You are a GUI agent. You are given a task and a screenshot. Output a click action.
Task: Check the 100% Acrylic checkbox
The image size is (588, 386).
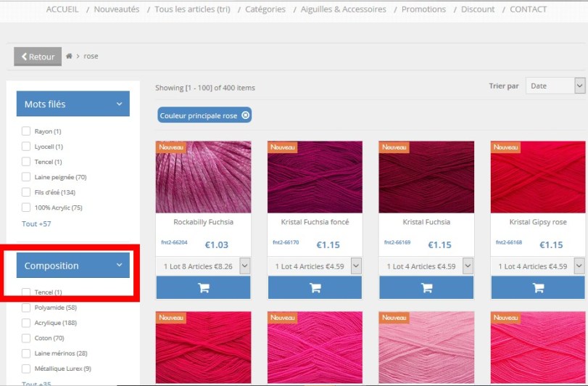click(x=26, y=208)
